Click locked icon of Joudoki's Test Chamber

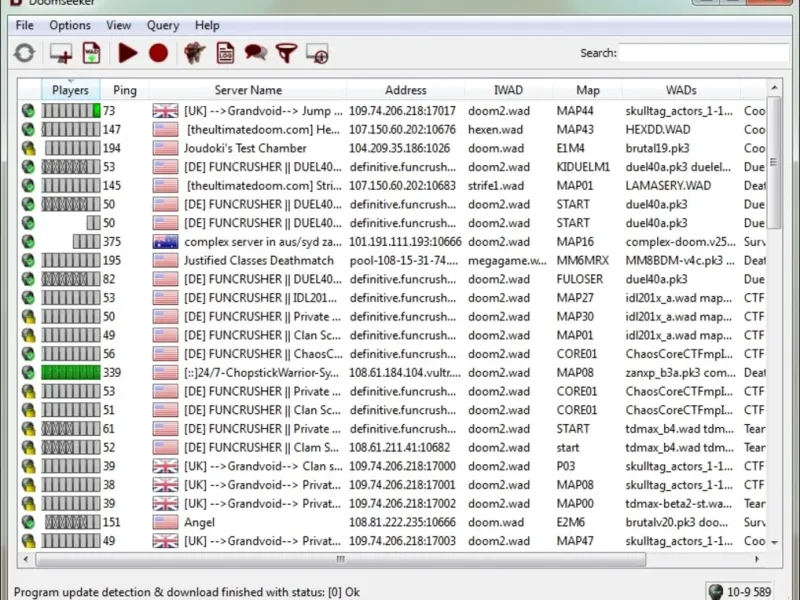29,148
